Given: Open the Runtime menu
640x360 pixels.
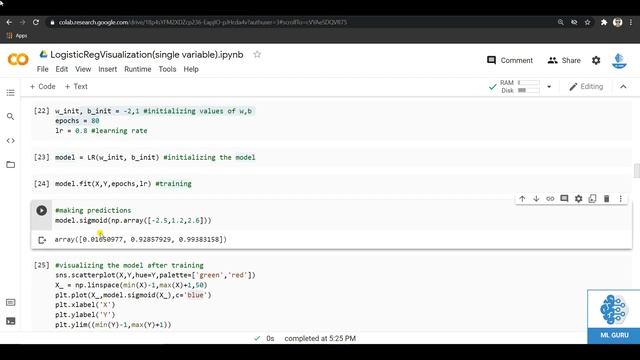Looking at the screenshot, I should [138, 69].
